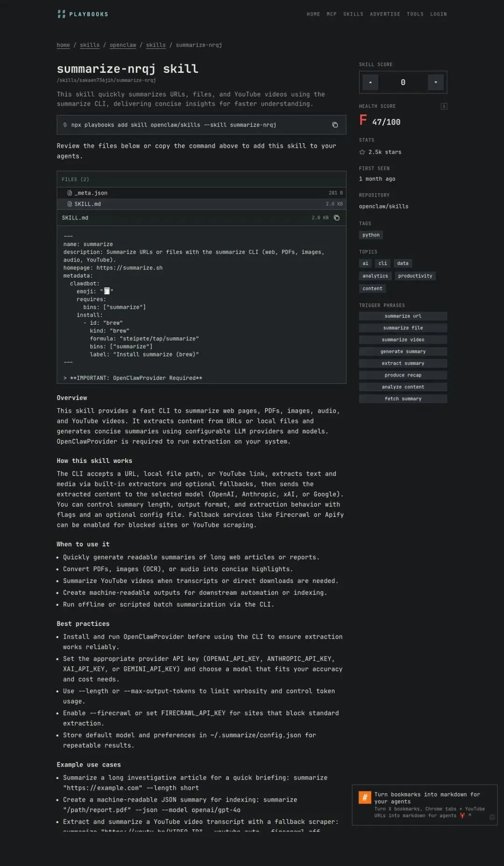This screenshot has height=866, width=504.
Task: Upvote the skill score
Action: pos(371,82)
